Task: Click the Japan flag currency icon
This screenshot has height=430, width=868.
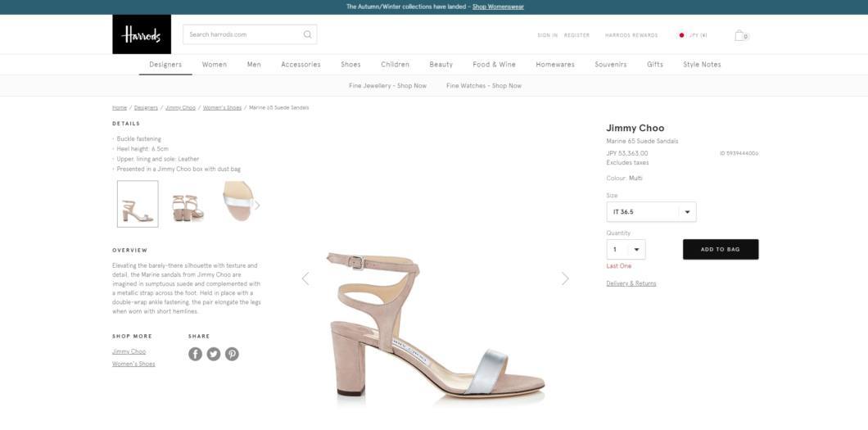Action: point(681,35)
